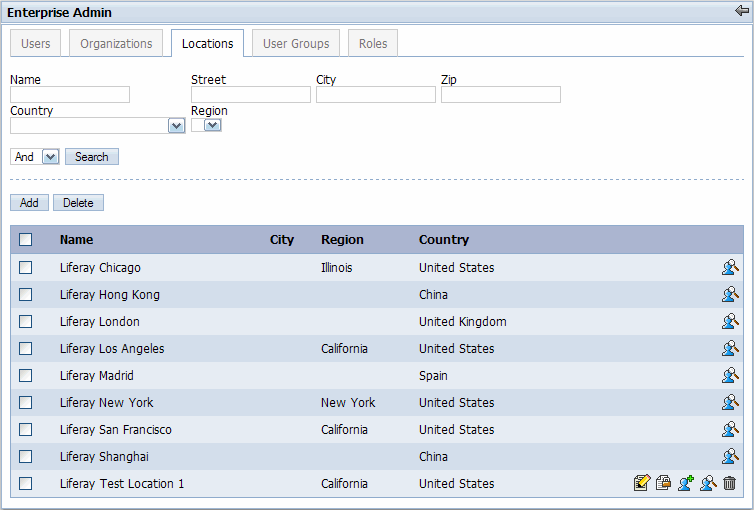The width and height of the screenshot is (754, 510).
Task: View users icon for Liferay Test Location 1
Action: (x=708, y=483)
